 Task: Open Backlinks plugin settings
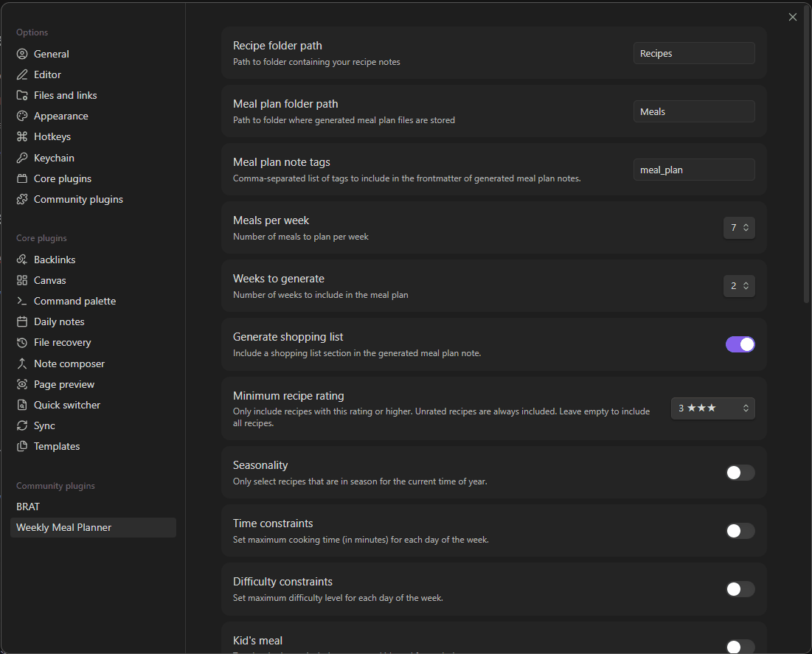93,260
